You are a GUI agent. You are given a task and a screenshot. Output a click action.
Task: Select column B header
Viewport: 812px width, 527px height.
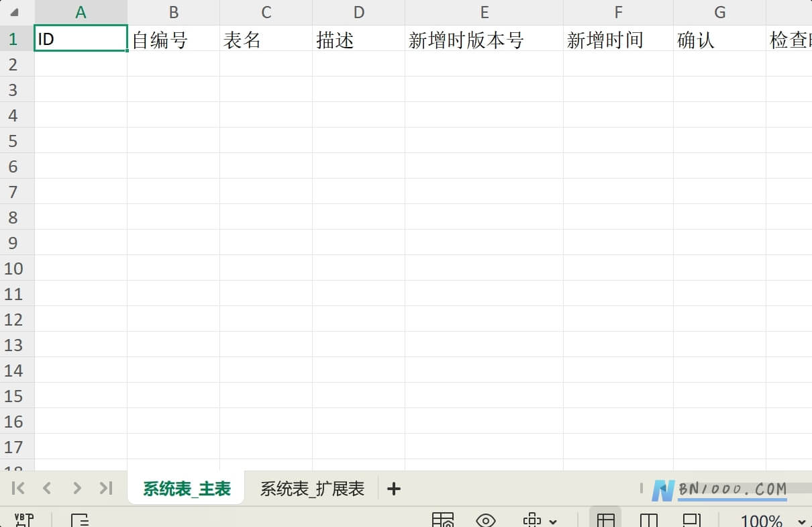(173, 12)
